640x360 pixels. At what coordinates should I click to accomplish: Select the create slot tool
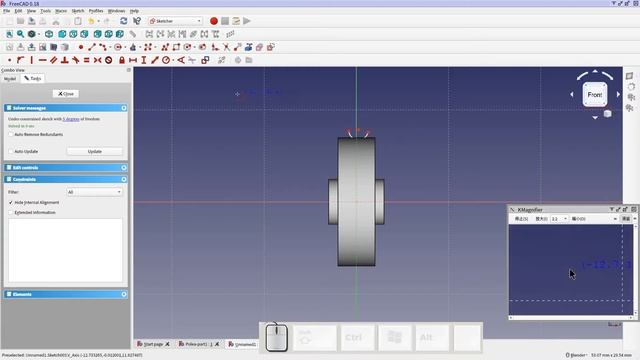[202, 47]
